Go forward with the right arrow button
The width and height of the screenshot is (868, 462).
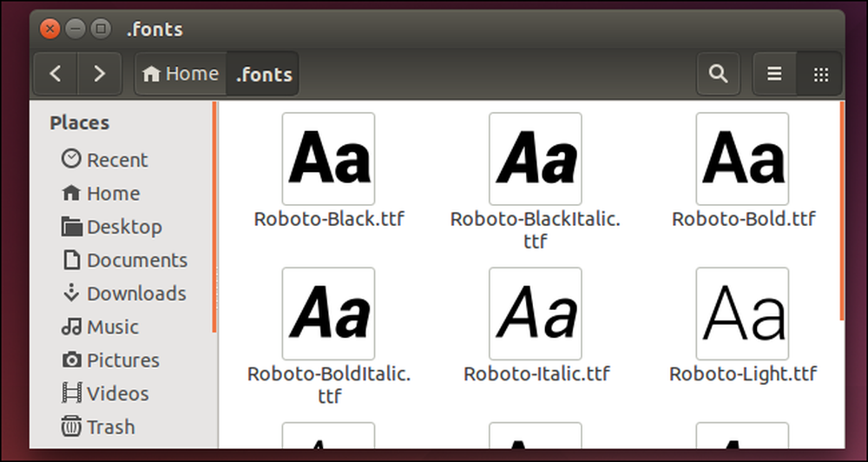pos(100,74)
